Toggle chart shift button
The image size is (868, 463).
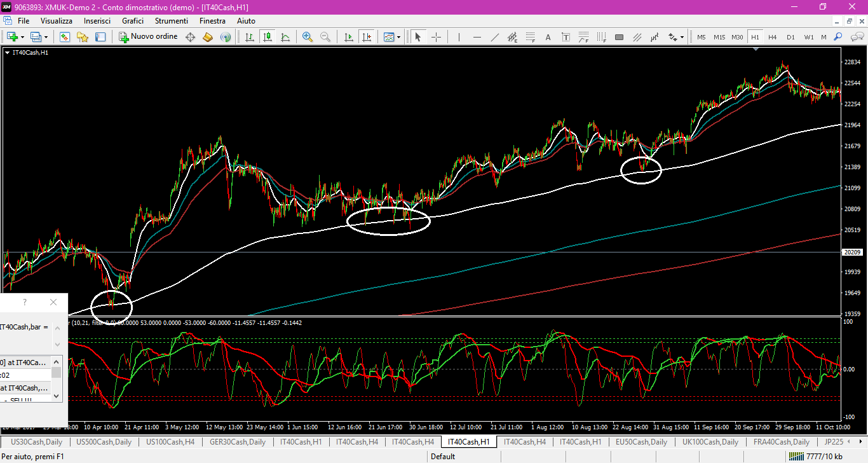(366, 37)
